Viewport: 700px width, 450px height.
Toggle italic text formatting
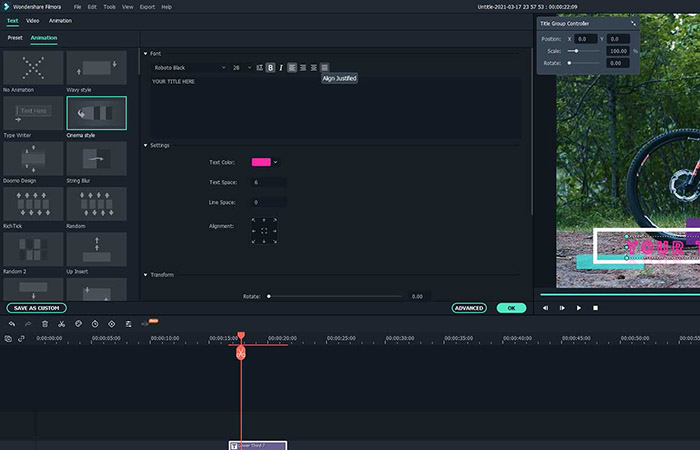[x=281, y=67]
